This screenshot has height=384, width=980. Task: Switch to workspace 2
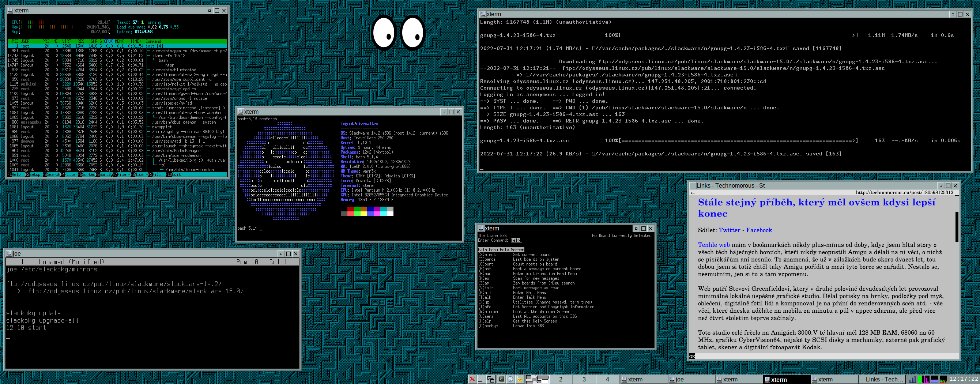[x=560, y=379]
